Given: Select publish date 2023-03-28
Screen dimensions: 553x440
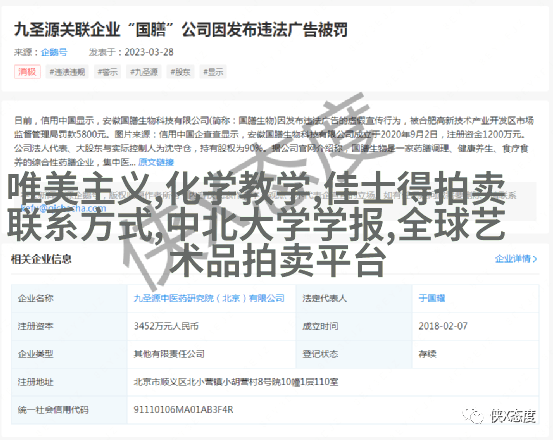Looking at the screenshot, I should pyautogui.click(x=149, y=52).
